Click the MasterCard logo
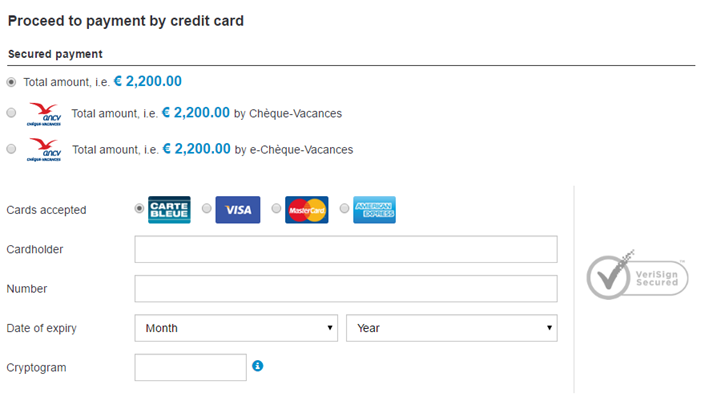 [x=306, y=210]
